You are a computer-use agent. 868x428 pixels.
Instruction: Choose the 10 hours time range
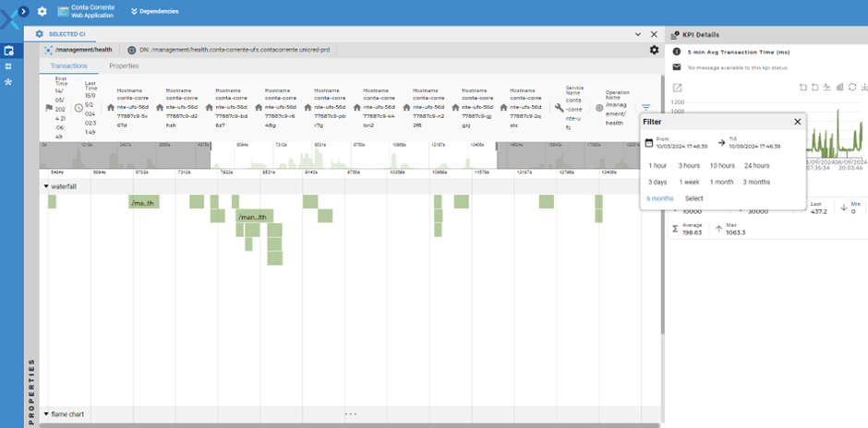point(722,165)
